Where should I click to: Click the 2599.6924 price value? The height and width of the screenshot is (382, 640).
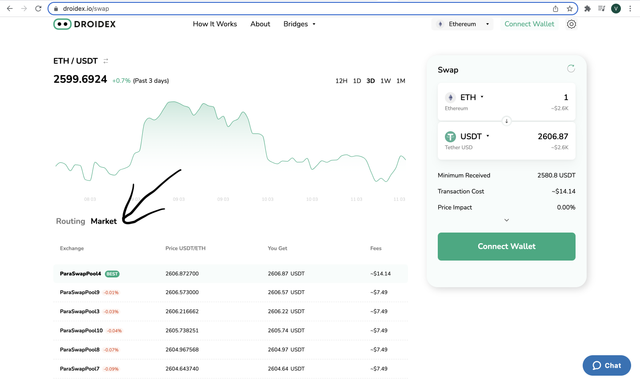click(x=80, y=79)
